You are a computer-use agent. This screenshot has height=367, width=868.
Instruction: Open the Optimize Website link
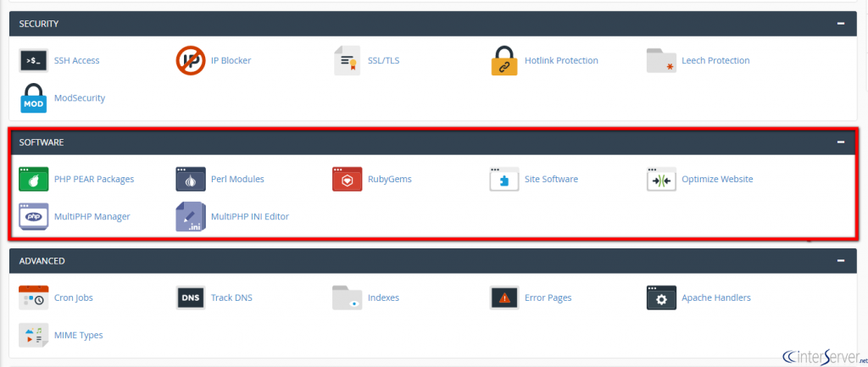[x=717, y=180]
